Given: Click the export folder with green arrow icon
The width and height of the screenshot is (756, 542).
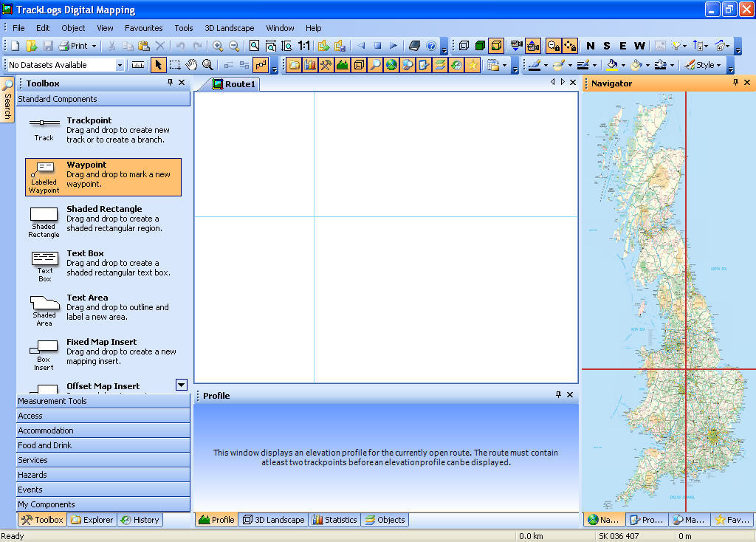Looking at the screenshot, I should click(x=324, y=46).
